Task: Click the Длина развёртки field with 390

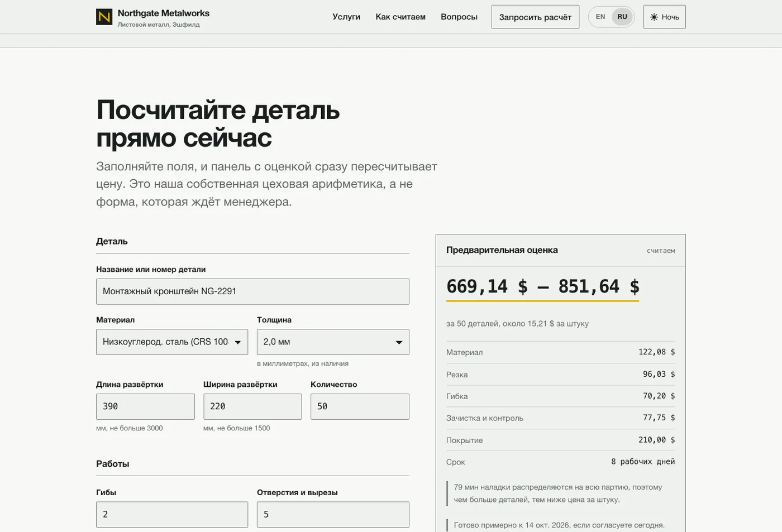Action: pos(145,406)
